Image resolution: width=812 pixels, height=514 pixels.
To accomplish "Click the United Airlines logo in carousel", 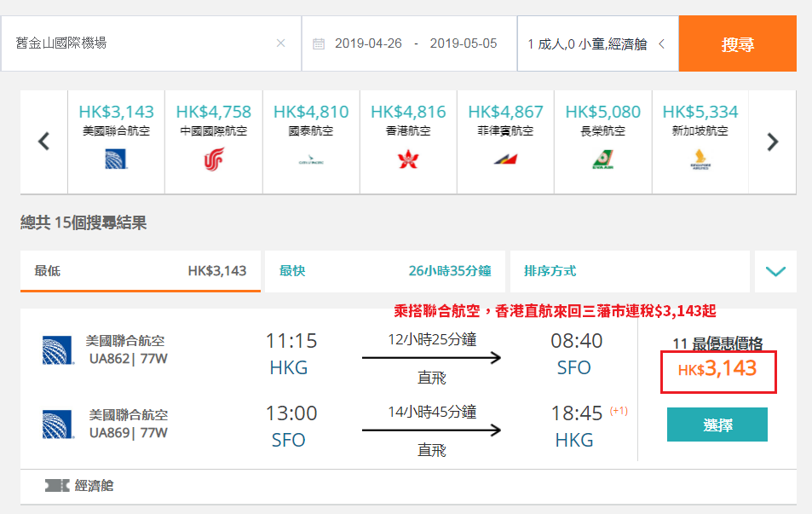I will click(x=116, y=159).
